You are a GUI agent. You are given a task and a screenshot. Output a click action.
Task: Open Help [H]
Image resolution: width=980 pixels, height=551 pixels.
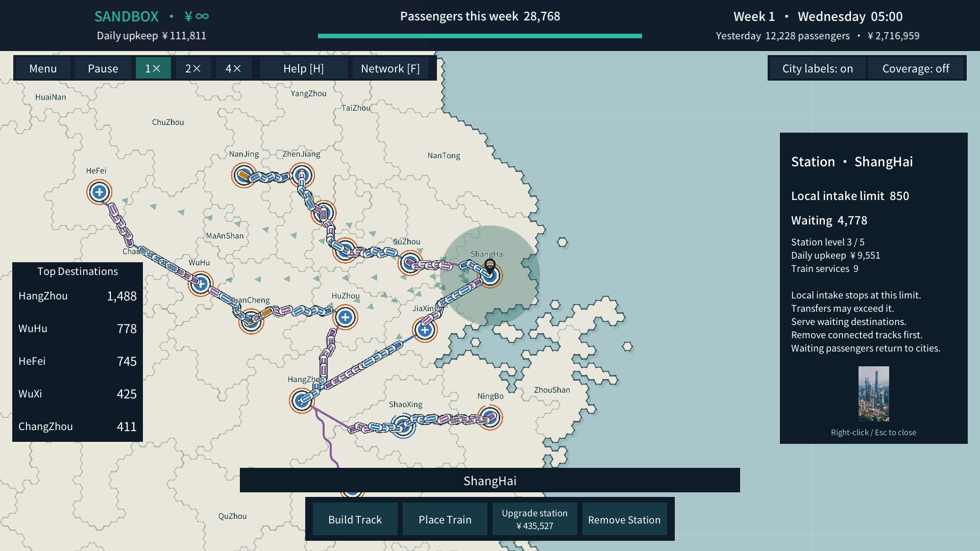click(x=304, y=68)
